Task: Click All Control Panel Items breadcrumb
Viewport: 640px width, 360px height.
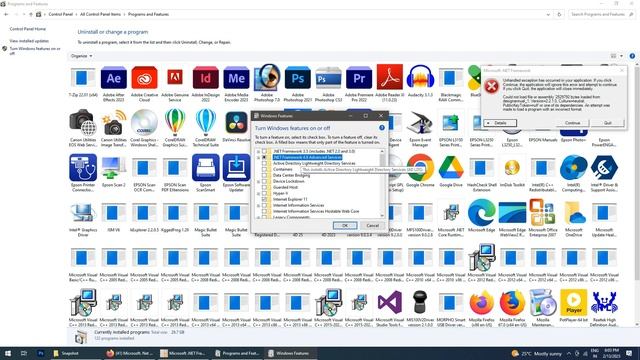Action: 100,14
